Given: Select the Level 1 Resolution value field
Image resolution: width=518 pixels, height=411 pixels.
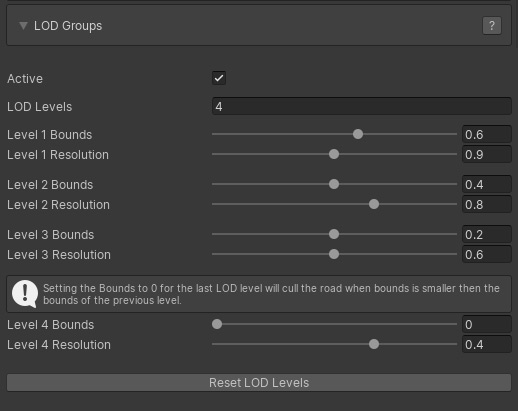Looking at the screenshot, I should click(x=486, y=154).
